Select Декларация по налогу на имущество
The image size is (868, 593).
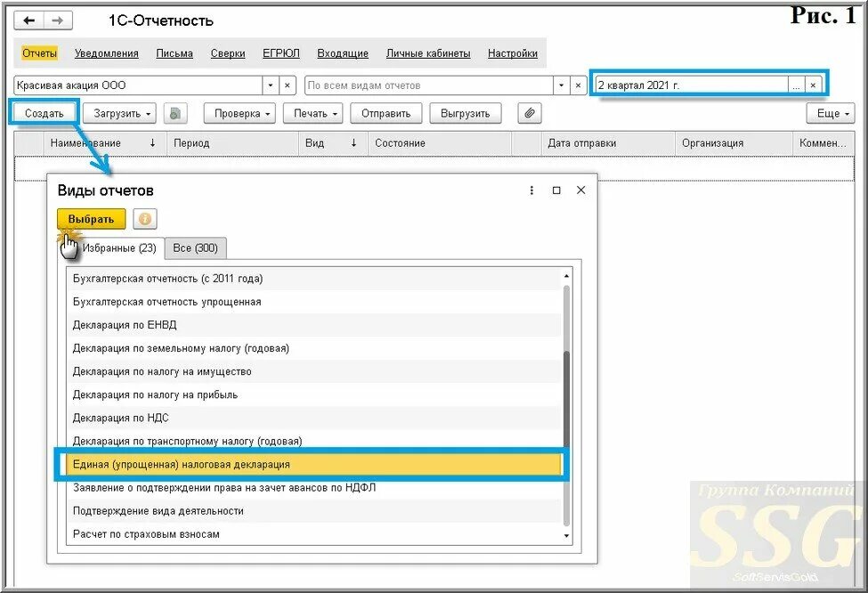coord(314,372)
